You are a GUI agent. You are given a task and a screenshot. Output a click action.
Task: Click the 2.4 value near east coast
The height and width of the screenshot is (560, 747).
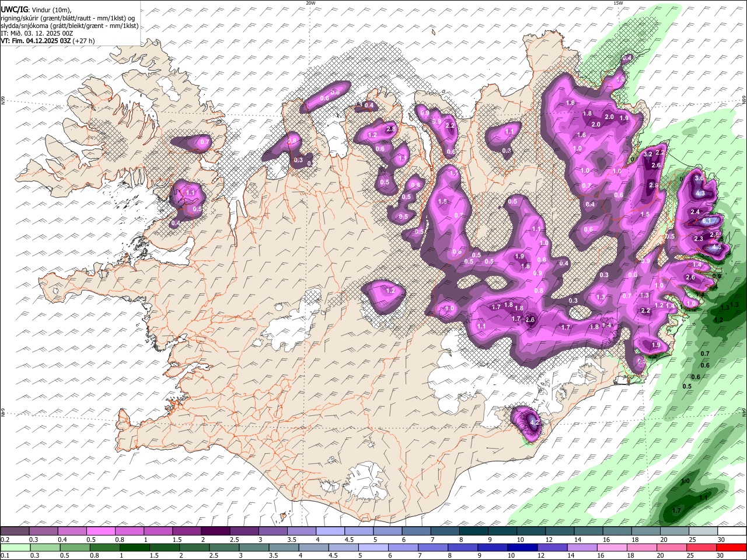click(695, 212)
